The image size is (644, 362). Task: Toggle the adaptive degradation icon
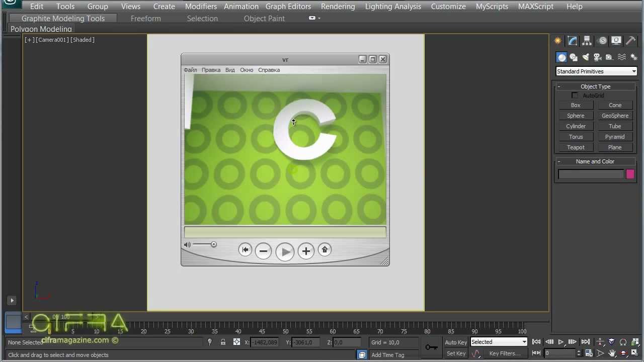pos(362,355)
